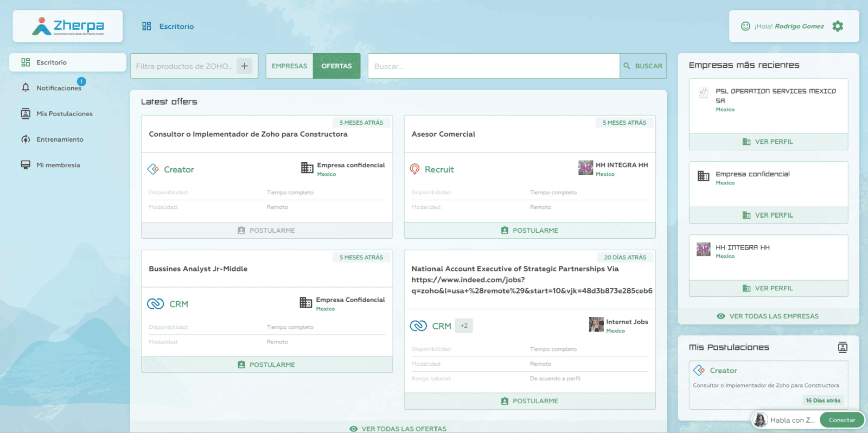This screenshot has width=868, height=433.
Task: Select the OFERTAS tab
Action: [336, 66]
